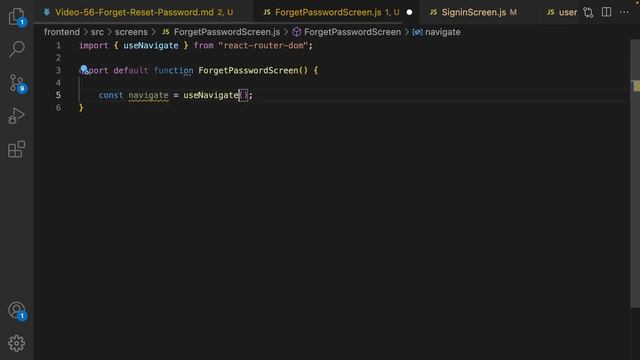The height and width of the screenshot is (360, 640).
Task: Open the Explorer view in activity bar
Action: 16,16
